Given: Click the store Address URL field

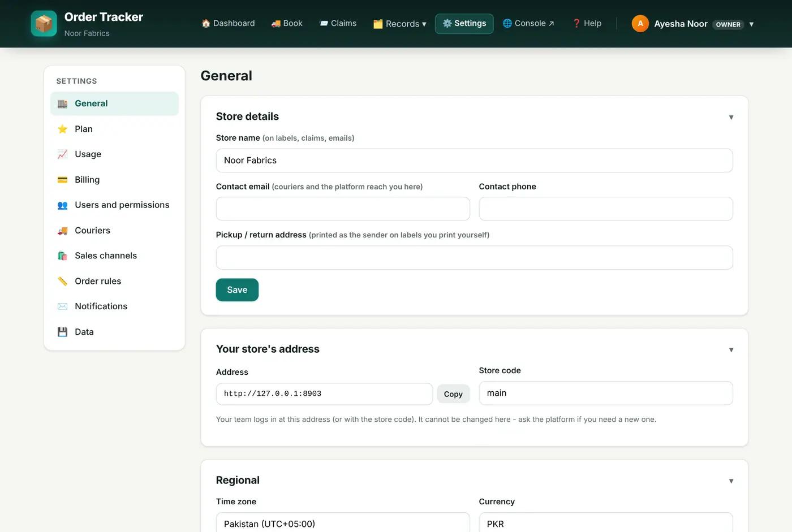Looking at the screenshot, I should (324, 394).
